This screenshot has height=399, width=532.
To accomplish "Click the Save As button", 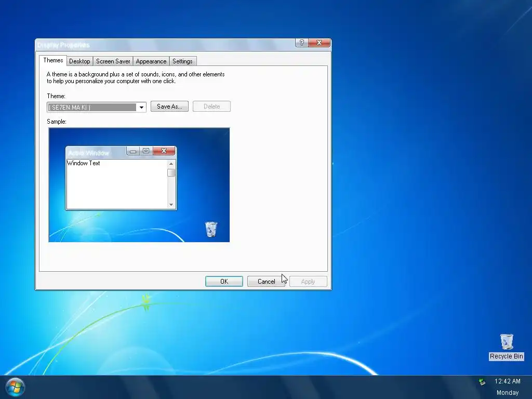I will (169, 107).
